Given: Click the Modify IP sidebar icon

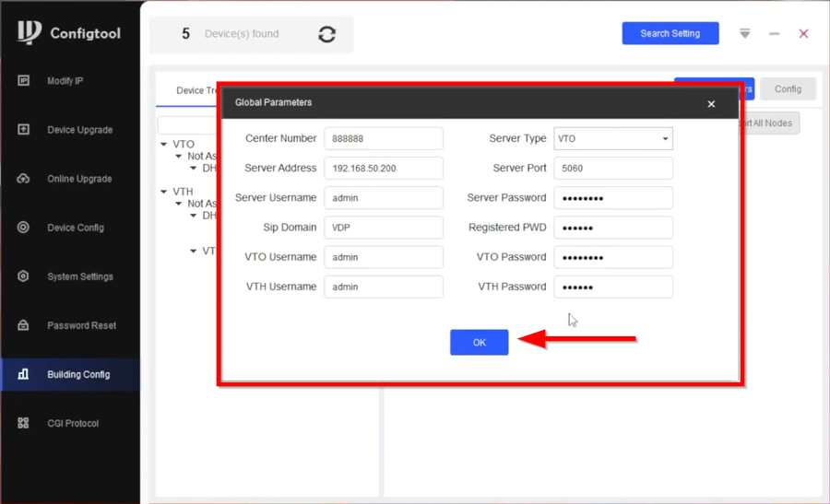Looking at the screenshot, I should (23, 80).
